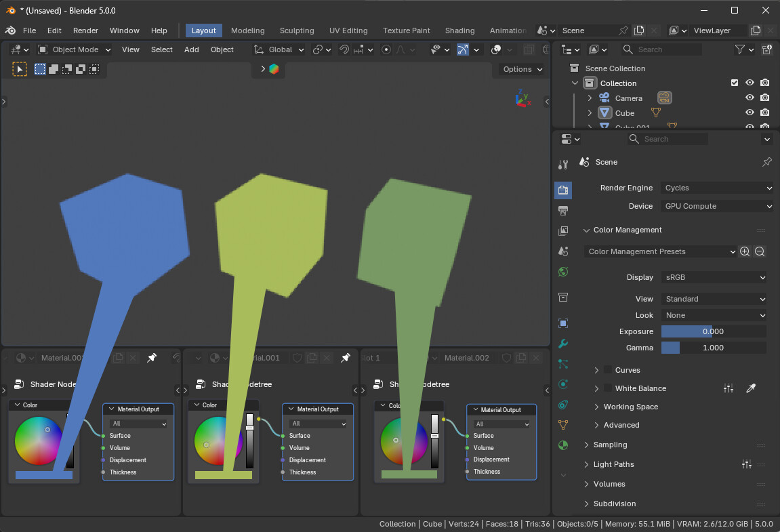The width and height of the screenshot is (780, 532).
Task: Open the Color Management Presets selector
Action: coord(661,251)
